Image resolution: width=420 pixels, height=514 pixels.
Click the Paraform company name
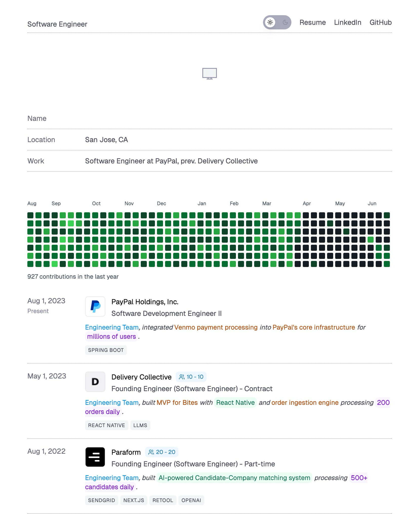126,452
